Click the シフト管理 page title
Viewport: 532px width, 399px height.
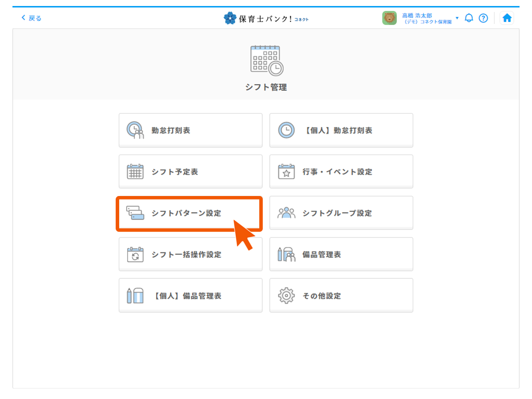(266, 87)
